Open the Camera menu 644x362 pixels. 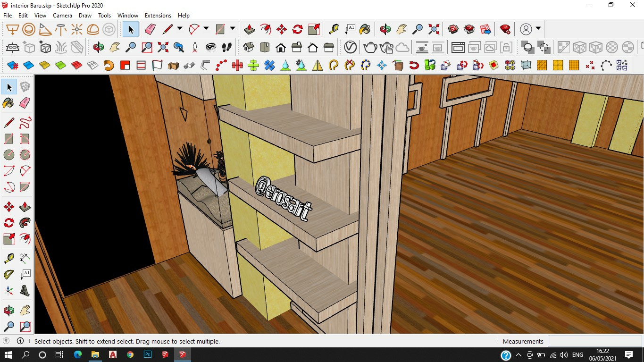coord(62,16)
